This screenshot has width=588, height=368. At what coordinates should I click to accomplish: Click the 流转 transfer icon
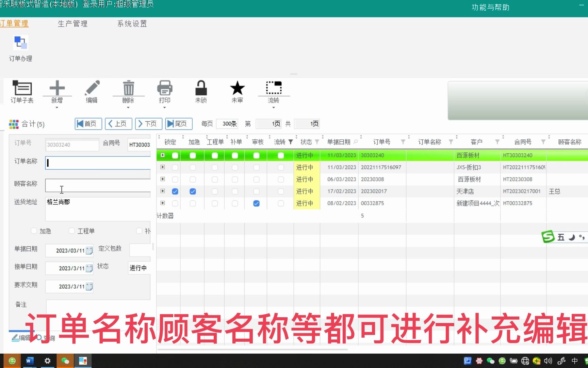coord(274,90)
